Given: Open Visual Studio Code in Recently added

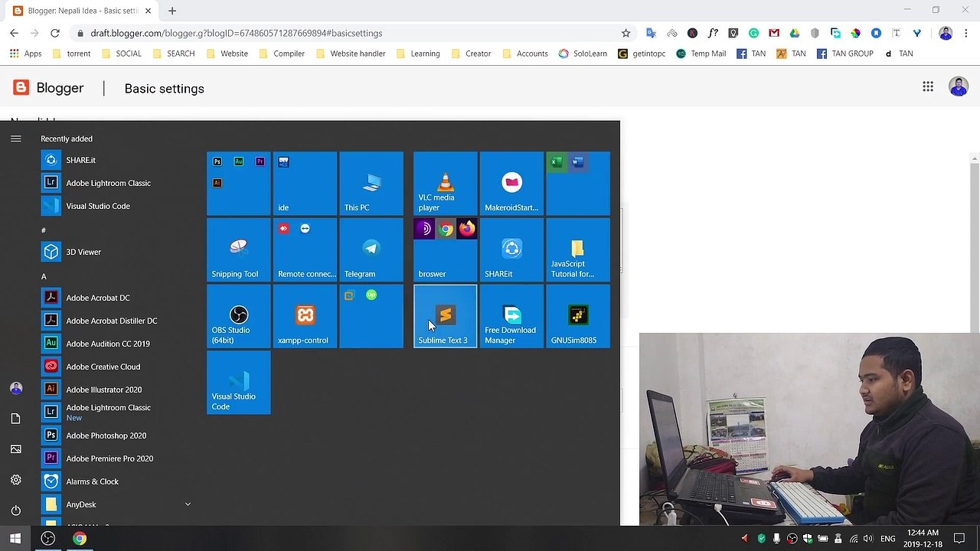Looking at the screenshot, I should point(115,206).
